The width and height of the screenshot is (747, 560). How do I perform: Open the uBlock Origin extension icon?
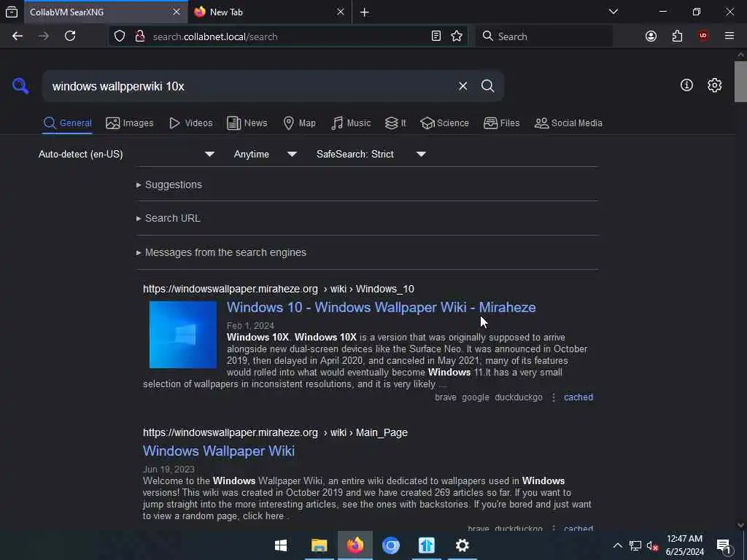click(703, 36)
